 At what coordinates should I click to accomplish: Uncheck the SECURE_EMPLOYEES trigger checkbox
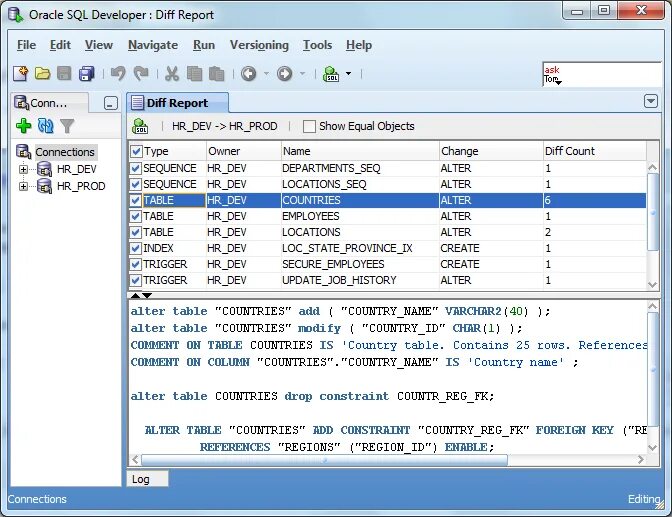pyautogui.click(x=135, y=264)
